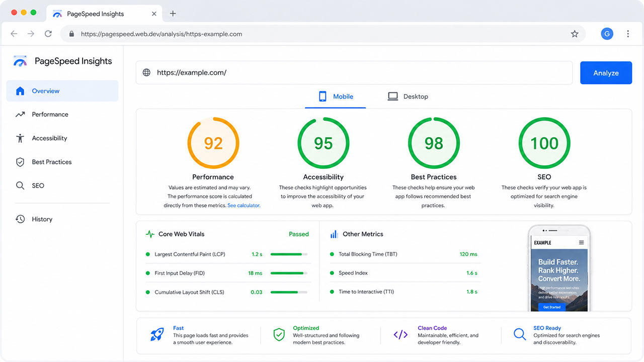The height and width of the screenshot is (362, 644).
Task: Open a new tab with plus button
Action: point(173,14)
